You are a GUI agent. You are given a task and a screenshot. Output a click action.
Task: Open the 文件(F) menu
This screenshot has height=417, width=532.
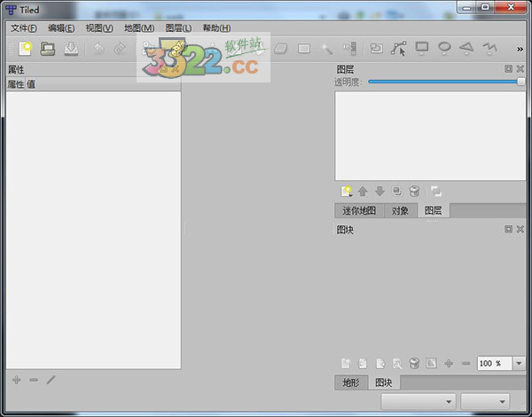point(24,28)
